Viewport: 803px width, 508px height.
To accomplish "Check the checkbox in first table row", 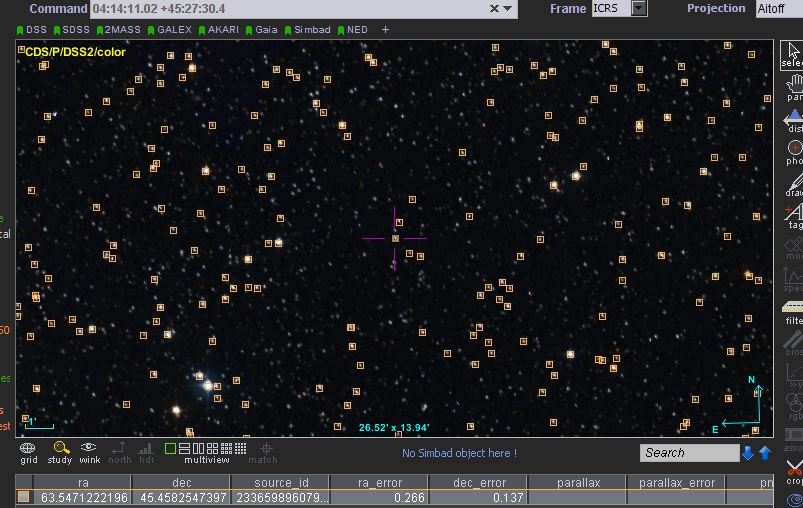I will 24,497.
